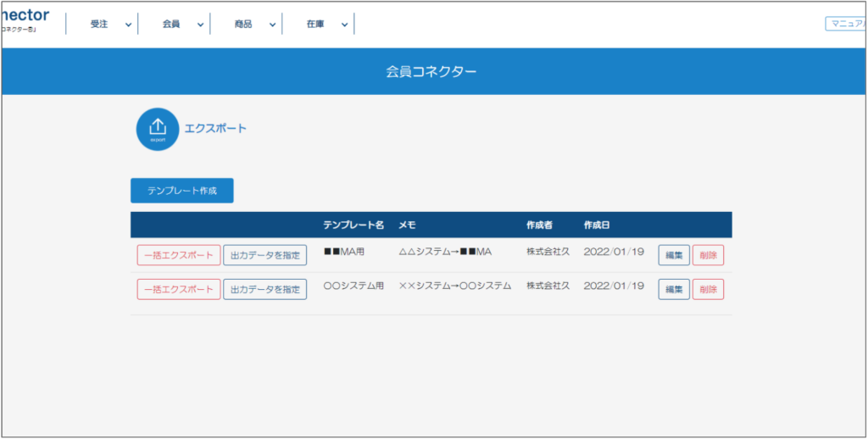Click the メモ column header

407,225
